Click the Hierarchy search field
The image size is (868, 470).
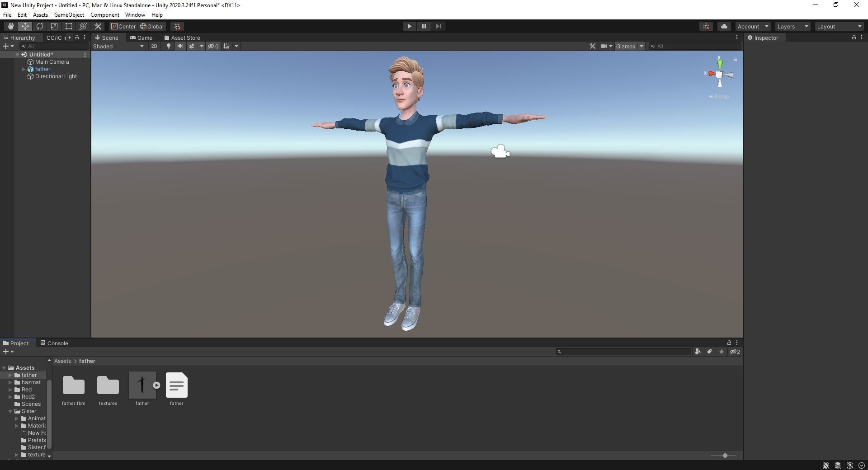click(54, 46)
